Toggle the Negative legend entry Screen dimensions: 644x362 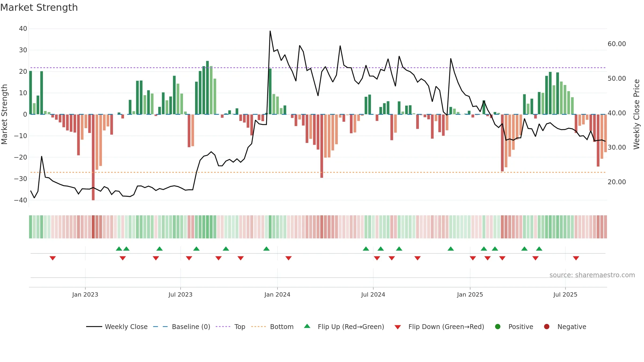565,327
